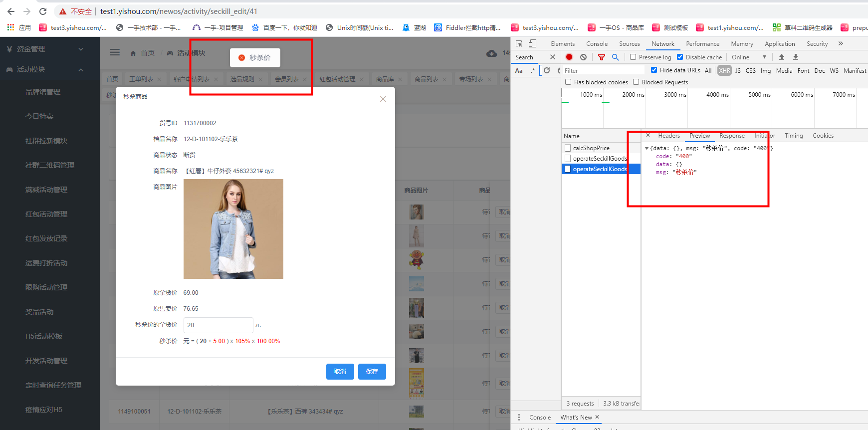The height and width of the screenshot is (430, 868).
Task: Open the request Response tab
Action: coord(732,136)
